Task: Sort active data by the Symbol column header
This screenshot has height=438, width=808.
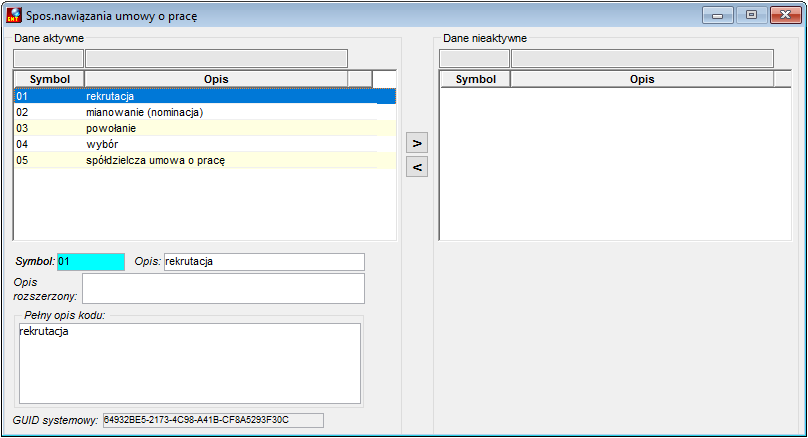Action: point(49,79)
